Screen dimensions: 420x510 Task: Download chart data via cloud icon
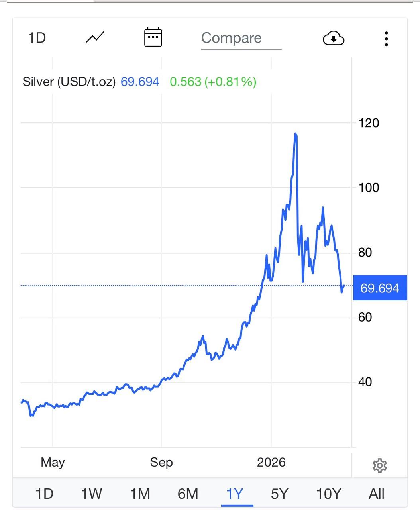pyautogui.click(x=333, y=38)
